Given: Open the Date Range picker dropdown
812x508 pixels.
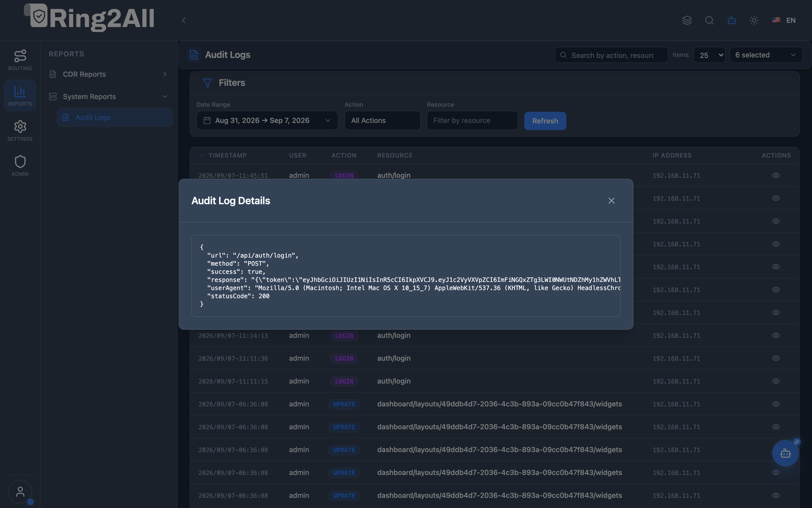Looking at the screenshot, I should pyautogui.click(x=267, y=120).
